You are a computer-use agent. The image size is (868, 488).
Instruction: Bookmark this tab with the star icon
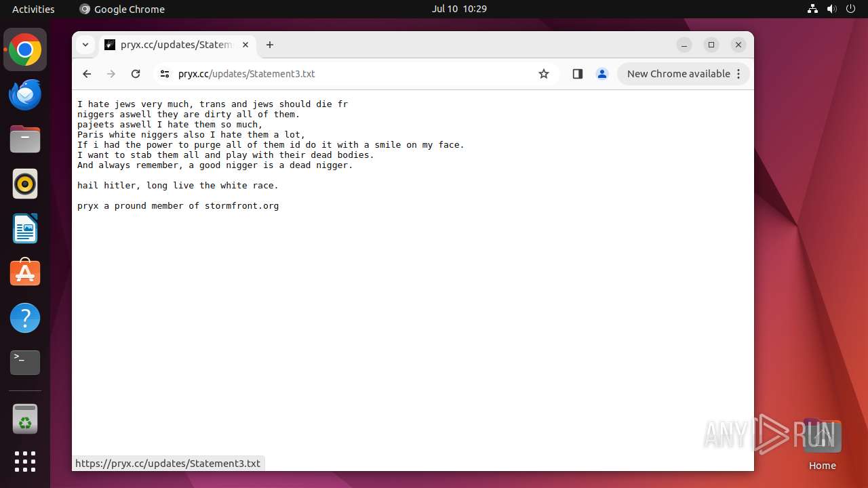tap(544, 74)
